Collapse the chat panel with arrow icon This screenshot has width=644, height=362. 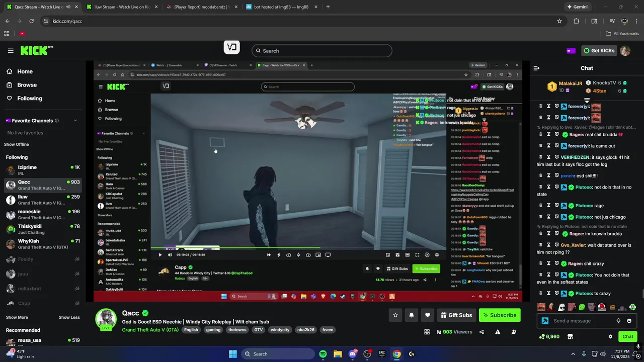click(x=536, y=68)
